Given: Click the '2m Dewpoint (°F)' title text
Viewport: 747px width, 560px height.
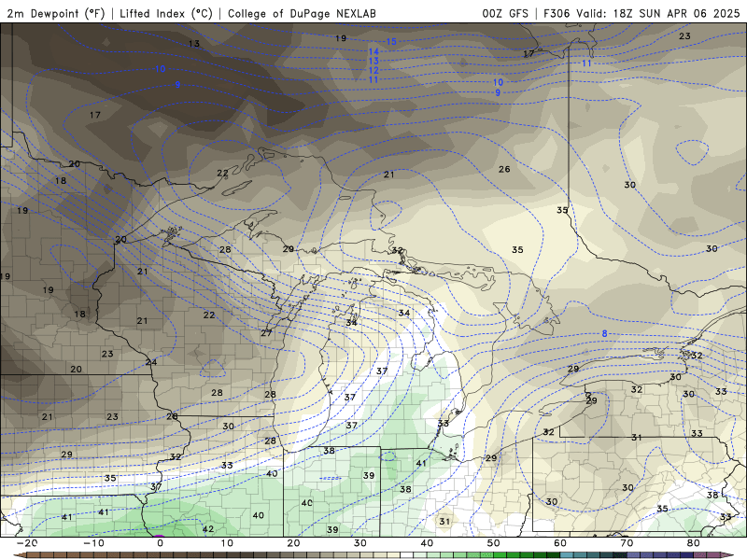Looking at the screenshot, I should 56,13.
